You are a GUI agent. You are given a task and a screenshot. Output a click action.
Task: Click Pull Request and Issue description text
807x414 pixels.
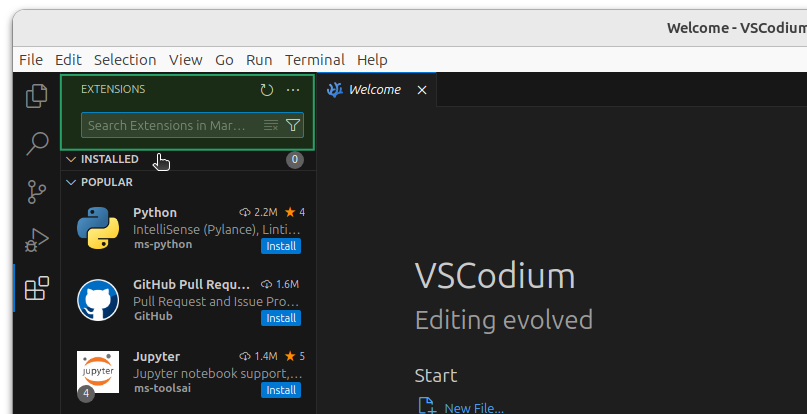click(x=216, y=301)
